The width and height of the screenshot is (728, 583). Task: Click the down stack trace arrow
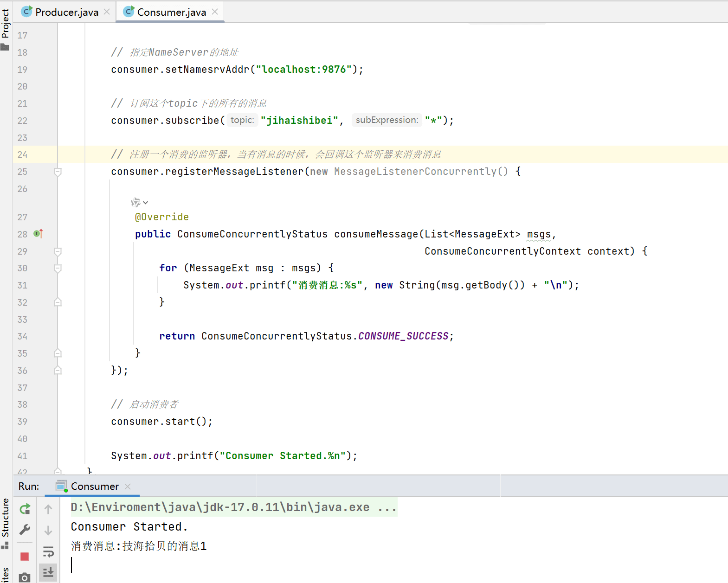tap(48, 530)
